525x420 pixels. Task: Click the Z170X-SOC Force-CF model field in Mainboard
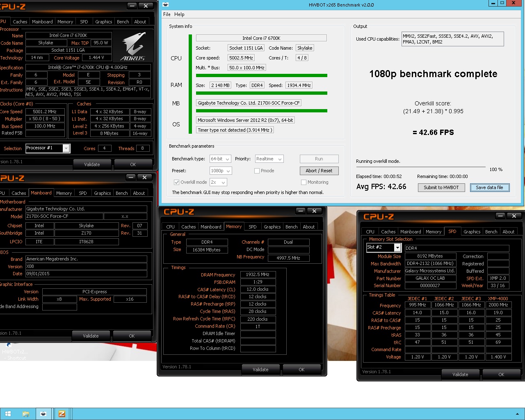point(64,216)
